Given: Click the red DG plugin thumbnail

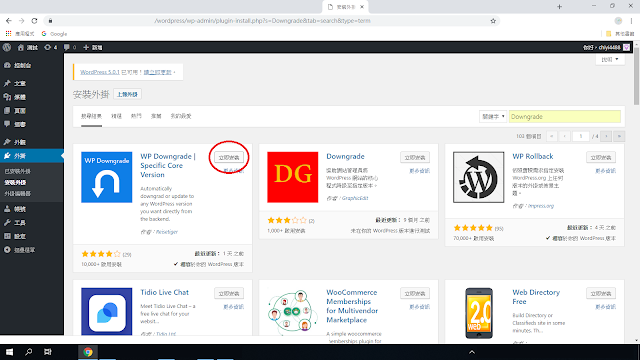Looking at the screenshot, I should pyautogui.click(x=293, y=177).
